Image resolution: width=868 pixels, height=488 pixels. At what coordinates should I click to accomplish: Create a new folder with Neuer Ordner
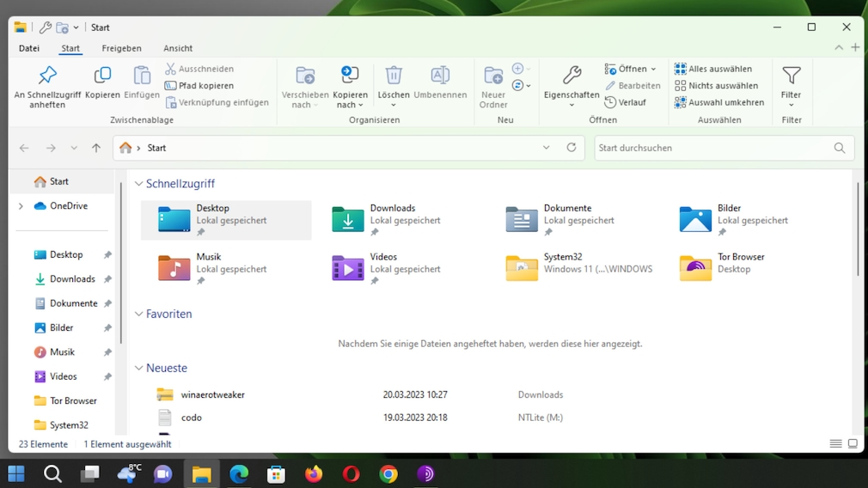click(493, 76)
